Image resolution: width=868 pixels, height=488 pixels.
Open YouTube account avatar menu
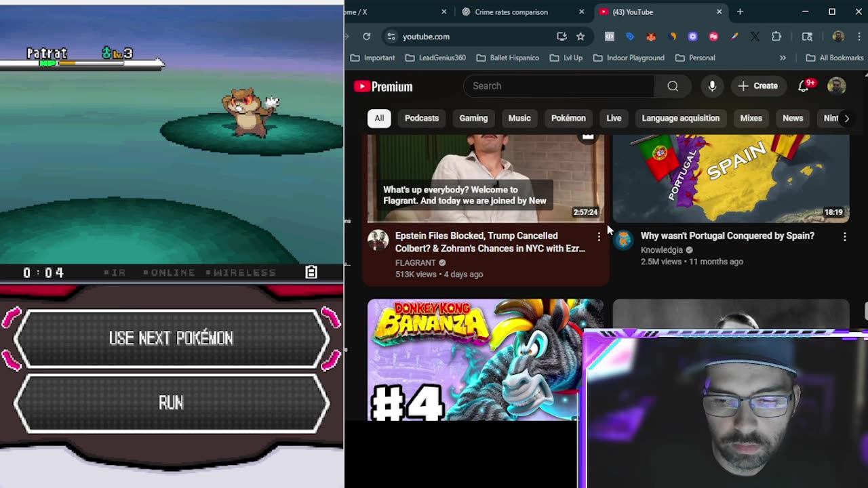pyautogui.click(x=837, y=86)
